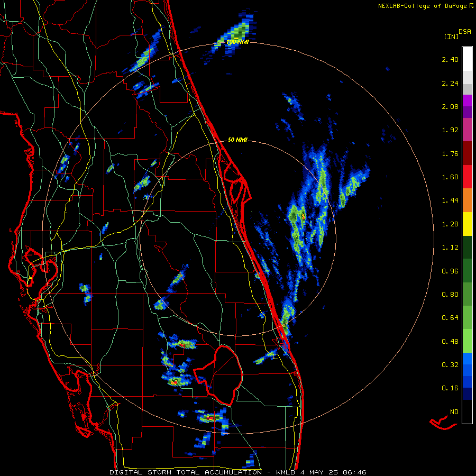476x476 pixels.
Task: Click the 100 NMI range ring label
Action: (x=237, y=42)
